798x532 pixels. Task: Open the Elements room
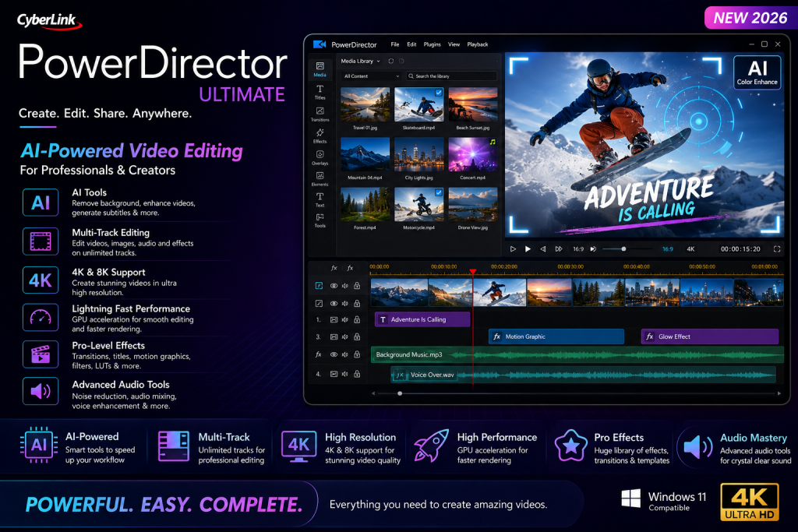pyautogui.click(x=320, y=179)
